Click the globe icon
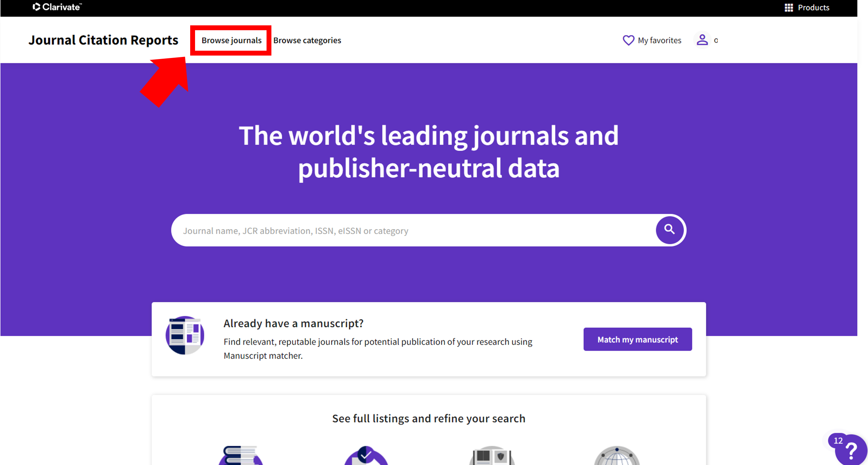This screenshot has width=868, height=465. (x=617, y=455)
